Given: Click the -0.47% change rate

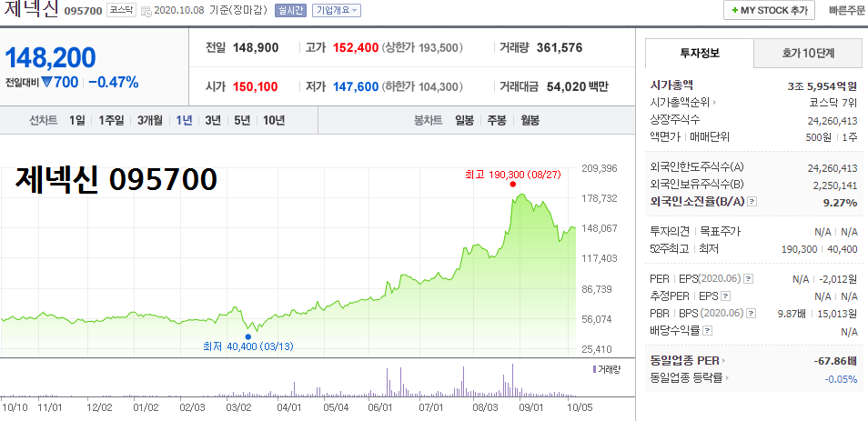Looking at the screenshot, I should [x=114, y=83].
